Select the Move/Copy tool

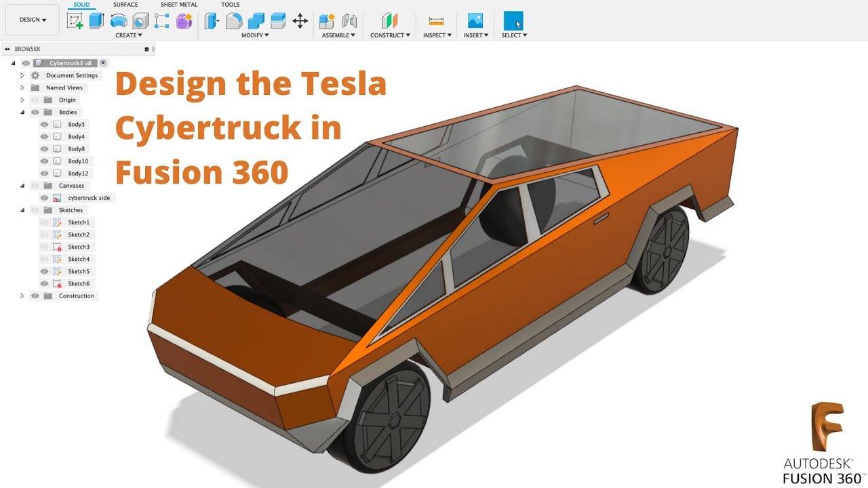300,21
